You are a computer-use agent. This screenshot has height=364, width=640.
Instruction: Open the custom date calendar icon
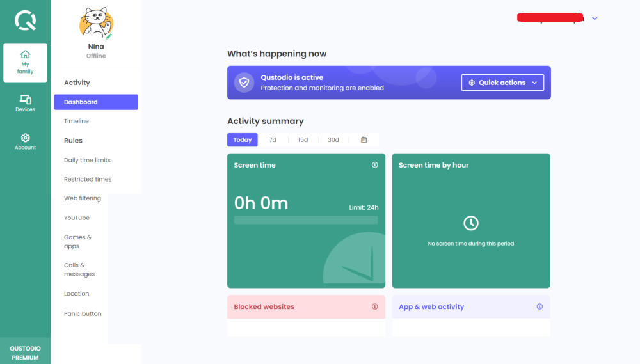[364, 139]
